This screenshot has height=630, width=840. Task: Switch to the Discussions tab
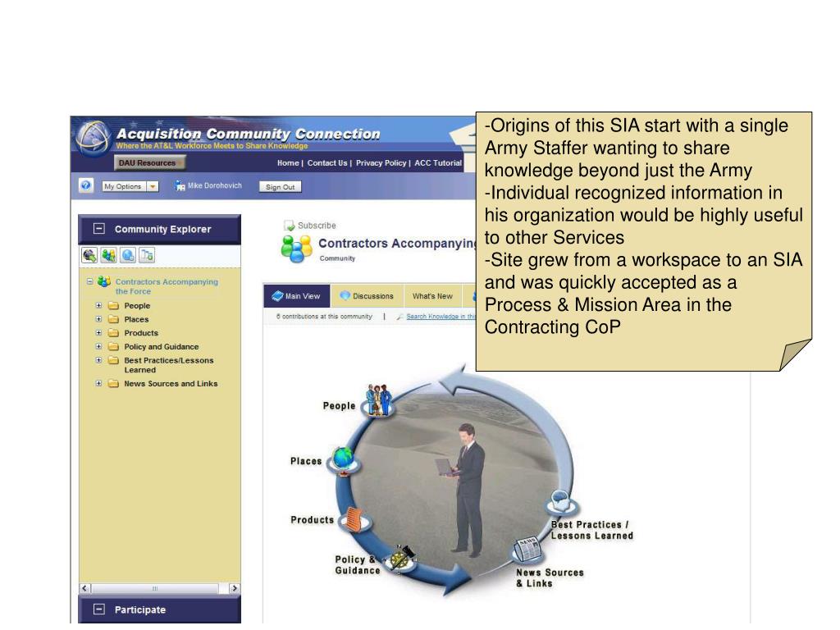367,295
